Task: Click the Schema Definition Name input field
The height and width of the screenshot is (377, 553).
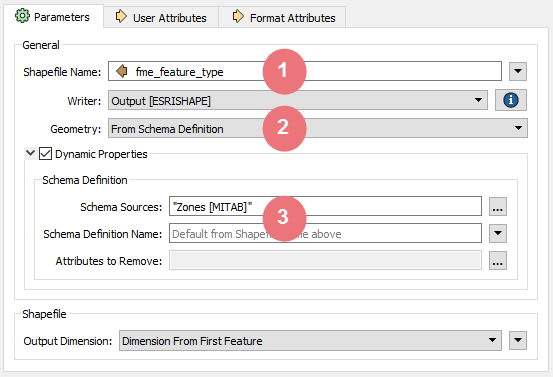Action: tap(325, 233)
